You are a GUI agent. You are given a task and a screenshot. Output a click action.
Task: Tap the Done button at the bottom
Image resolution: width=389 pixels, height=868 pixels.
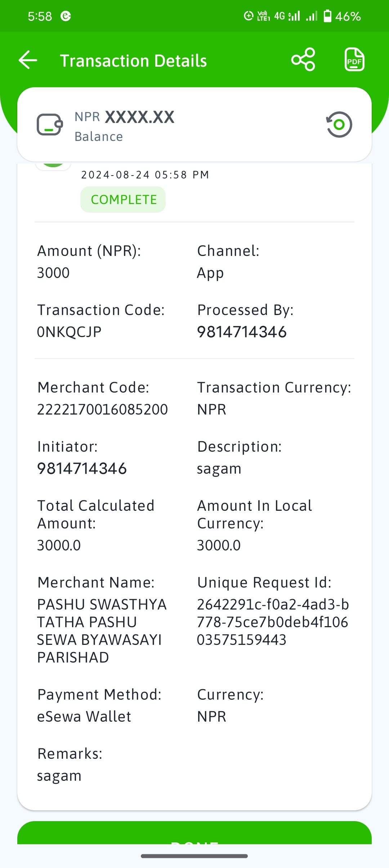click(x=194, y=833)
